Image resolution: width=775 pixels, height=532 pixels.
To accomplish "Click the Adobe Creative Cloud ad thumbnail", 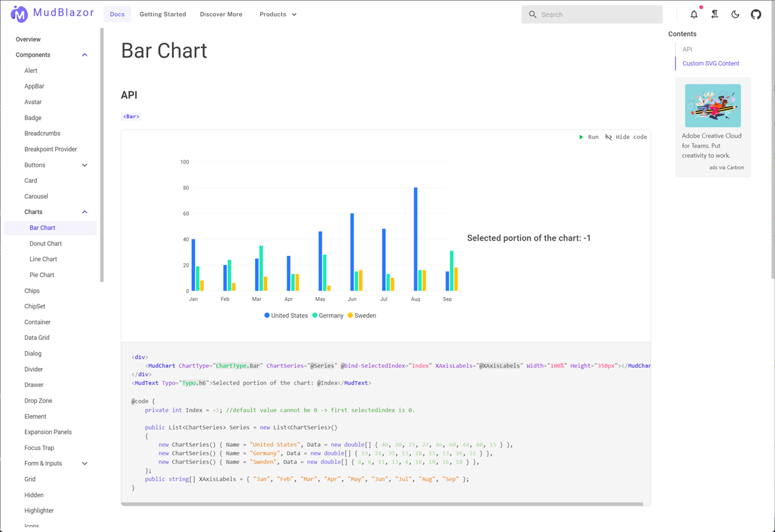I will coord(713,106).
